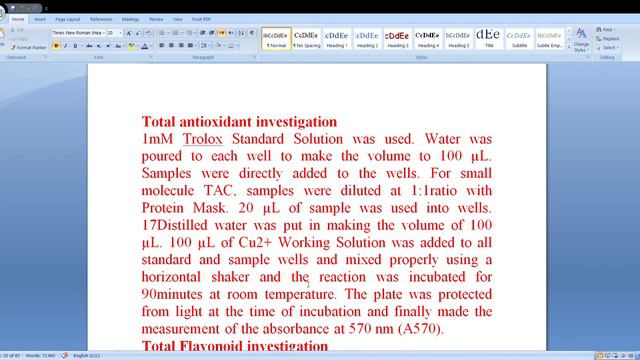Click Decrease Indent icon
640x360 pixels.
click(x=202, y=33)
